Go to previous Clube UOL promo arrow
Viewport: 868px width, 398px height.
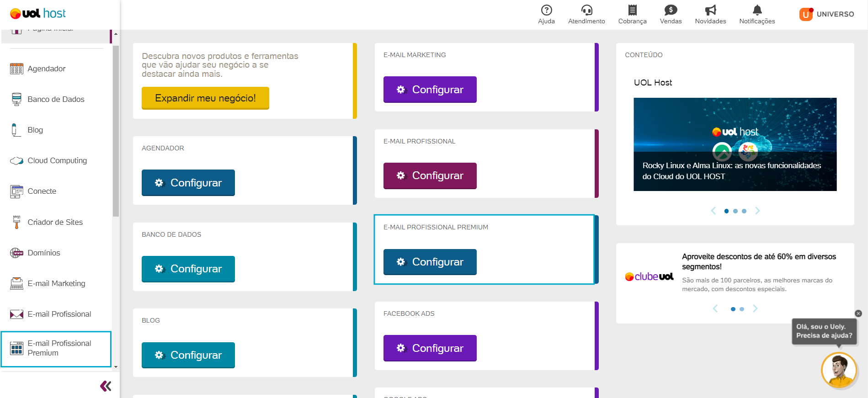click(715, 309)
